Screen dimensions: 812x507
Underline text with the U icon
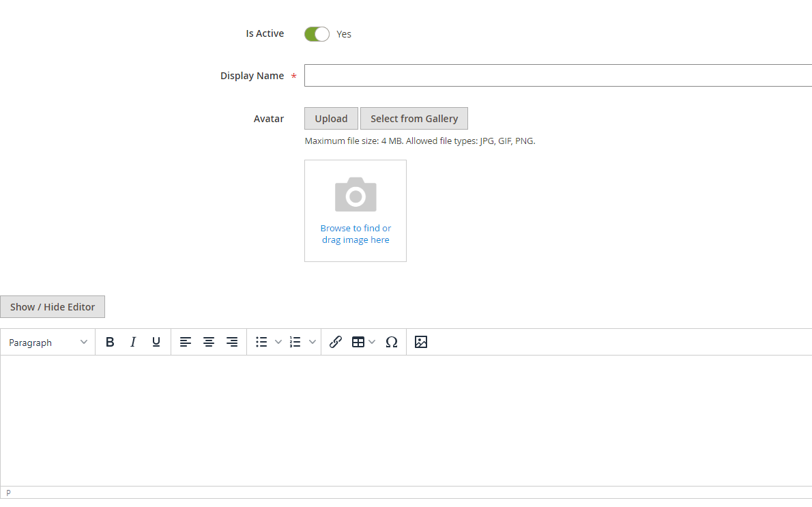coord(156,342)
